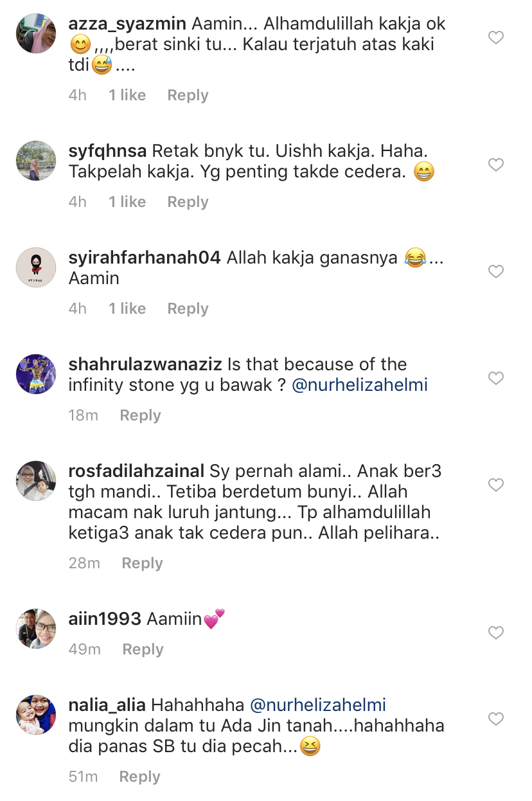Open azza_syazmin's profile picture
This screenshot has height=801, width=532.
point(36,33)
